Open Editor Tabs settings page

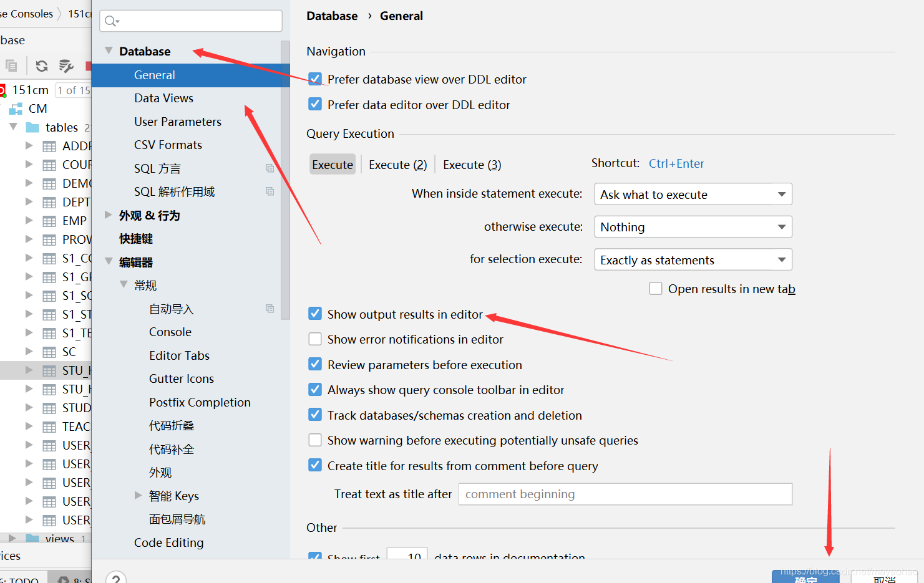point(179,355)
